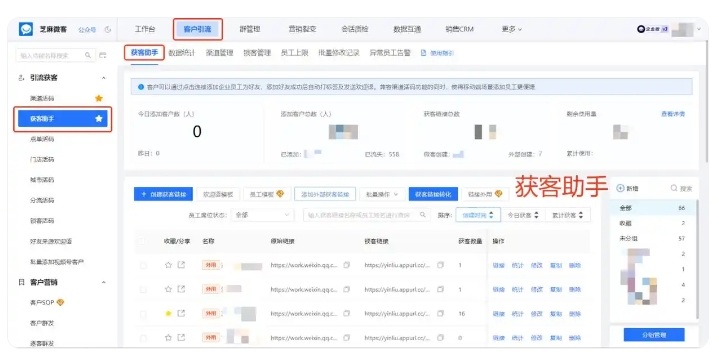Open the 员工上限 sub-tab

click(294, 53)
